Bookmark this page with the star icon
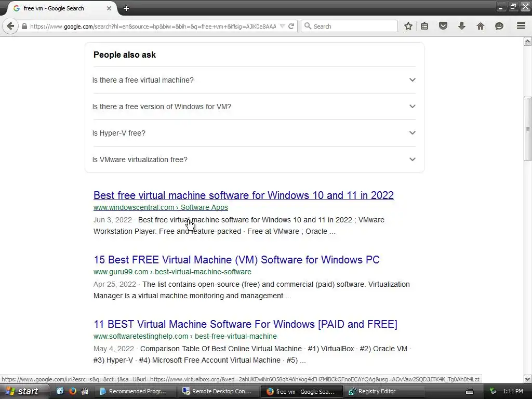The width and height of the screenshot is (532, 399). click(408, 26)
